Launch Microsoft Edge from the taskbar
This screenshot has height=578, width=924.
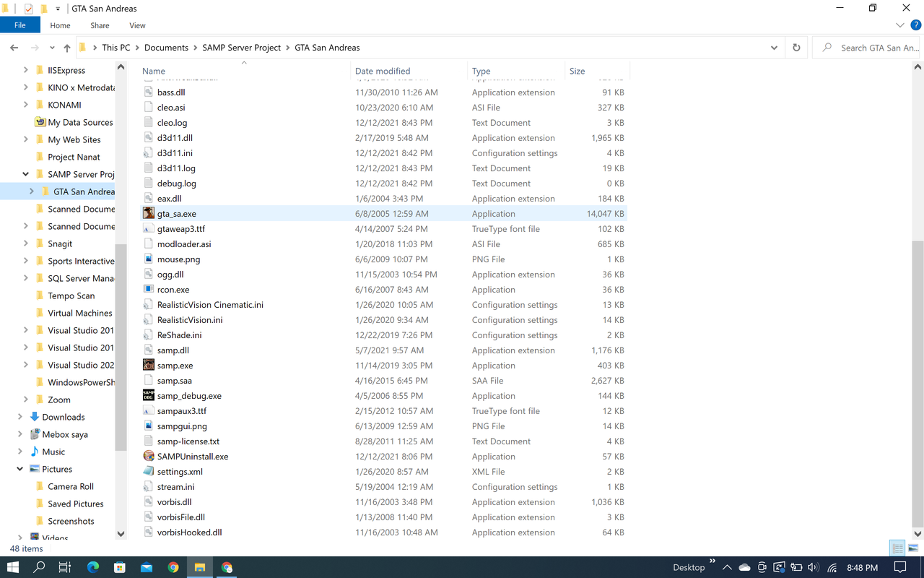(93, 567)
